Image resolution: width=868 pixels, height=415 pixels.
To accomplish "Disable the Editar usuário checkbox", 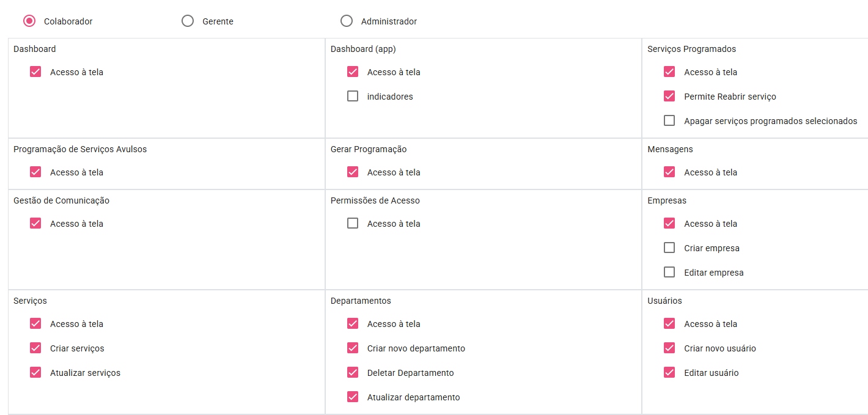I will tap(669, 372).
